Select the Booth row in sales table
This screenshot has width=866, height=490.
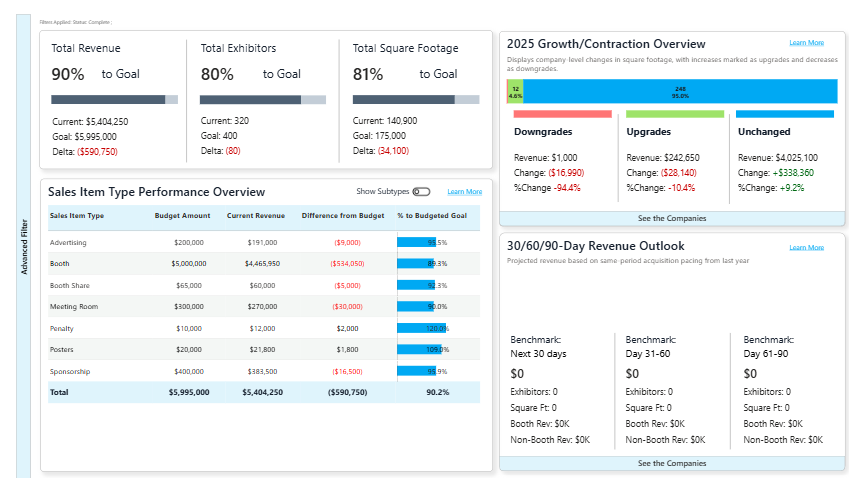[x=60, y=264]
